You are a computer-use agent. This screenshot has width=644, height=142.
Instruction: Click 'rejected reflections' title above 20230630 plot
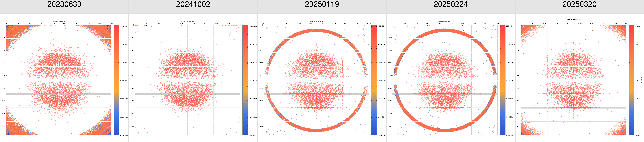pos(59,21)
